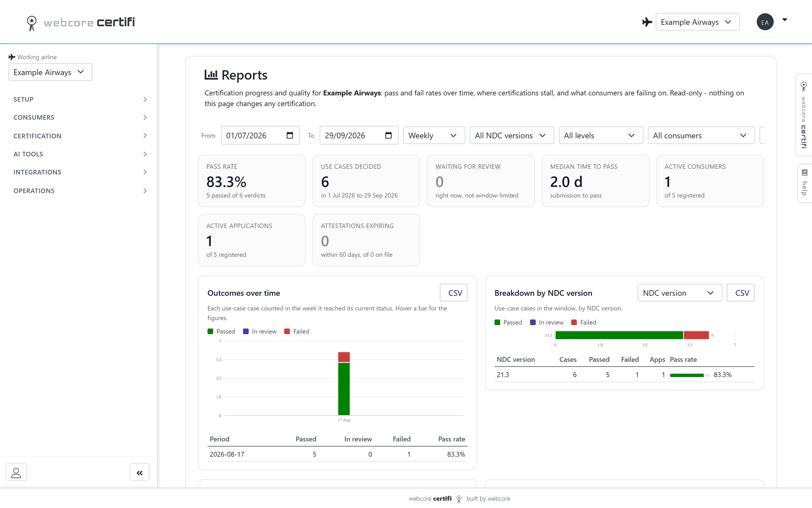Click the red Failed segment in the breakdown bar
This screenshot has height=508, width=812.
[x=696, y=335]
